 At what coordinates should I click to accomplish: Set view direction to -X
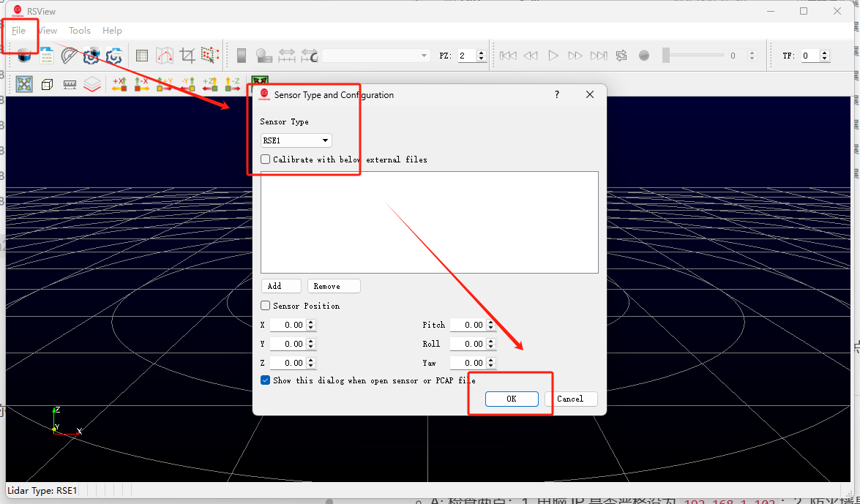[x=141, y=84]
